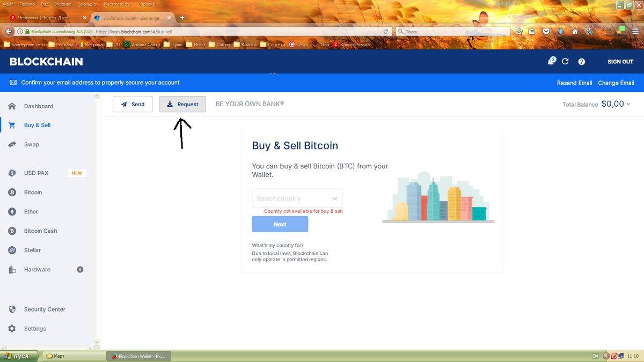Select the Ether coin icon
Screen dimensions: 644x362
(12, 212)
